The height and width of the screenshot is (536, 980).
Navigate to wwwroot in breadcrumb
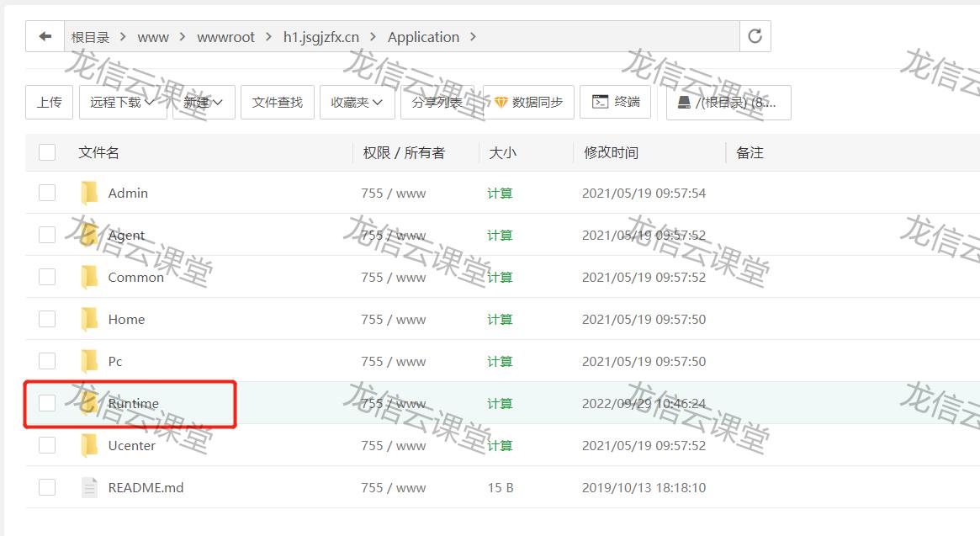[x=225, y=36]
